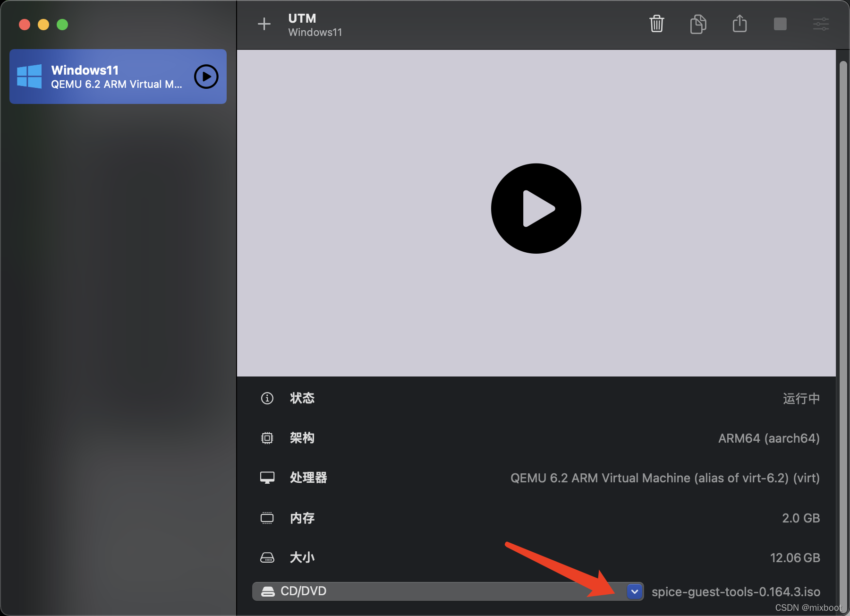Click the memory icon next to 内存
The width and height of the screenshot is (850, 616).
(267, 518)
